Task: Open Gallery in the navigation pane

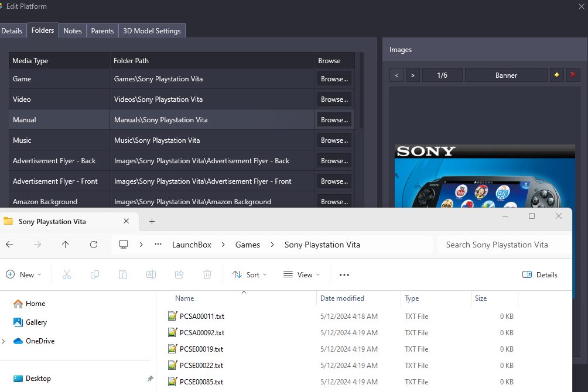Action: 30,322
